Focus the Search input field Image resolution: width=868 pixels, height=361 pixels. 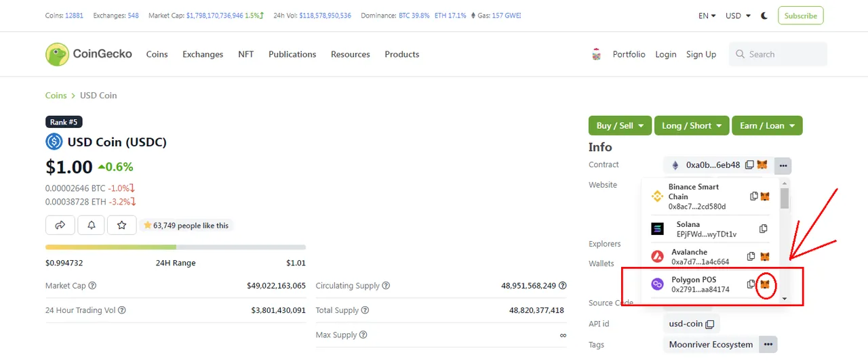coord(778,54)
